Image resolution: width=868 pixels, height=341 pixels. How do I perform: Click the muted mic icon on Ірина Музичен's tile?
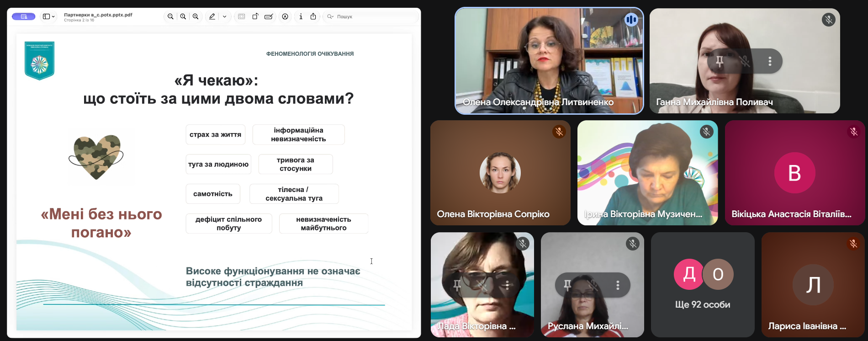click(x=706, y=132)
